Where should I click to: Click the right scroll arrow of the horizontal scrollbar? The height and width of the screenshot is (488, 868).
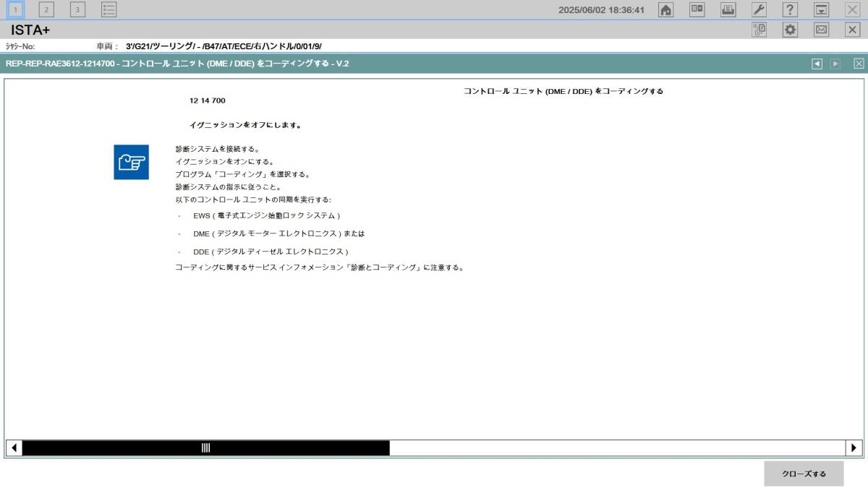click(854, 448)
